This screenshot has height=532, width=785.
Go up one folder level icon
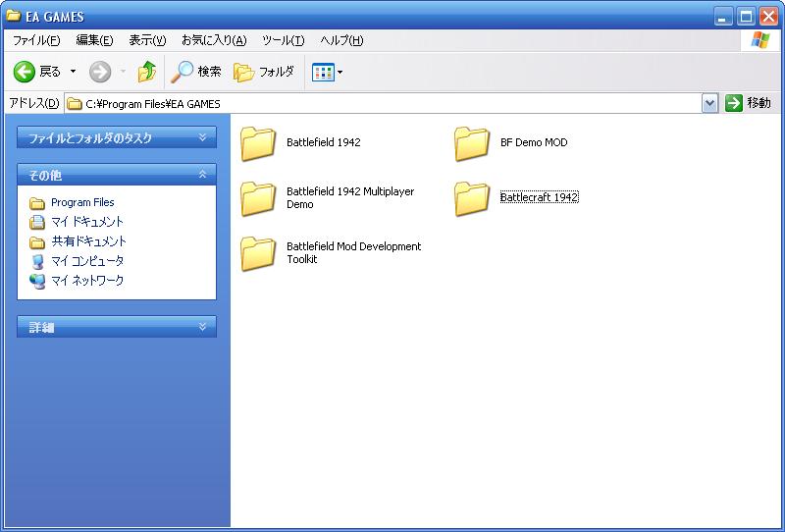(x=146, y=72)
